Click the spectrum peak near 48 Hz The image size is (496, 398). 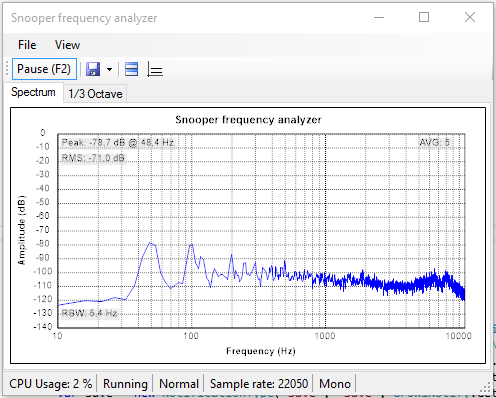point(150,243)
